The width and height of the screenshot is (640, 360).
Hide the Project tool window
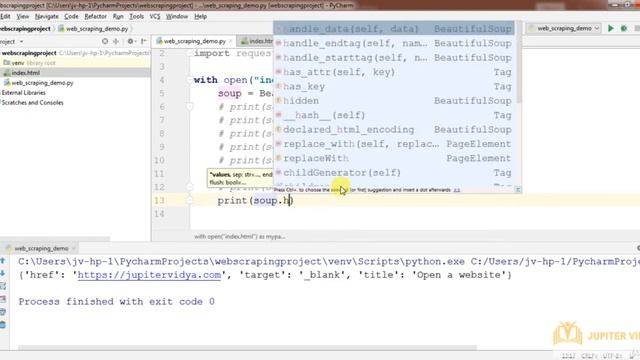coord(143,41)
